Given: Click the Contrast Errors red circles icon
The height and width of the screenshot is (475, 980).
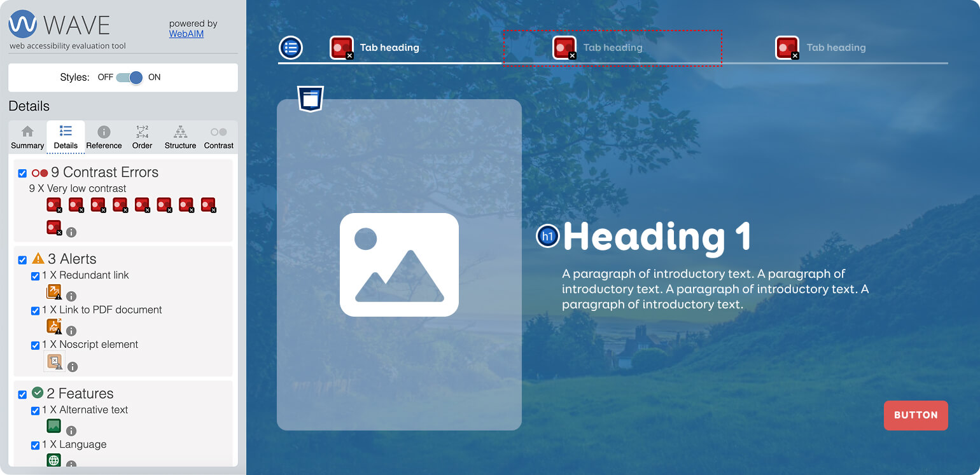Looking at the screenshot, I should (39, 173).
